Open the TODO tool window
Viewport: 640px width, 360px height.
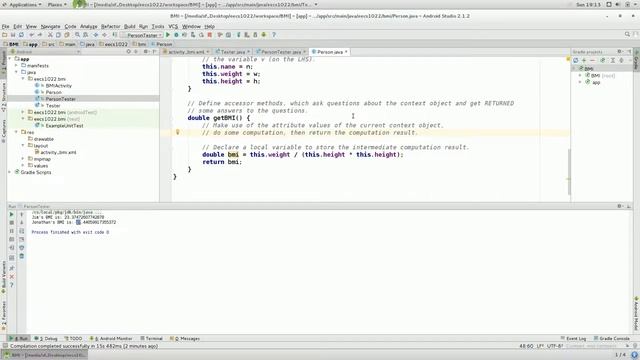pyautogui.click(x=73, y=338)
